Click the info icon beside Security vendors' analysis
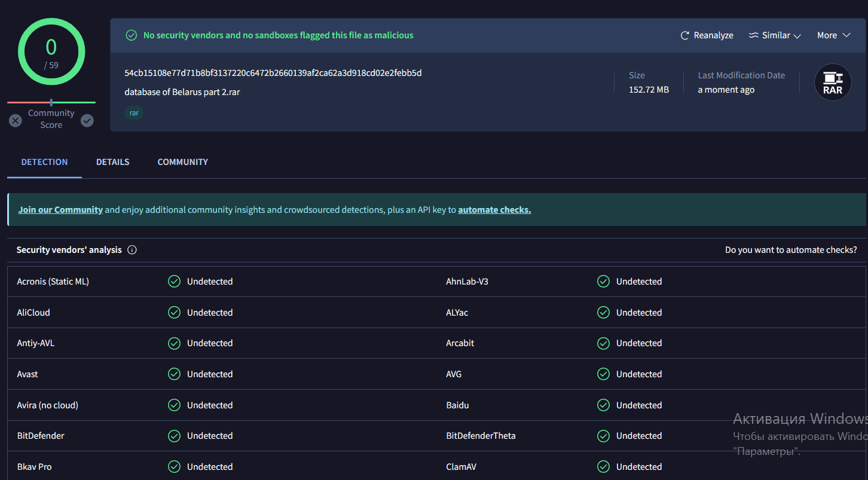The image size is (868, 480). pos(132,250)
